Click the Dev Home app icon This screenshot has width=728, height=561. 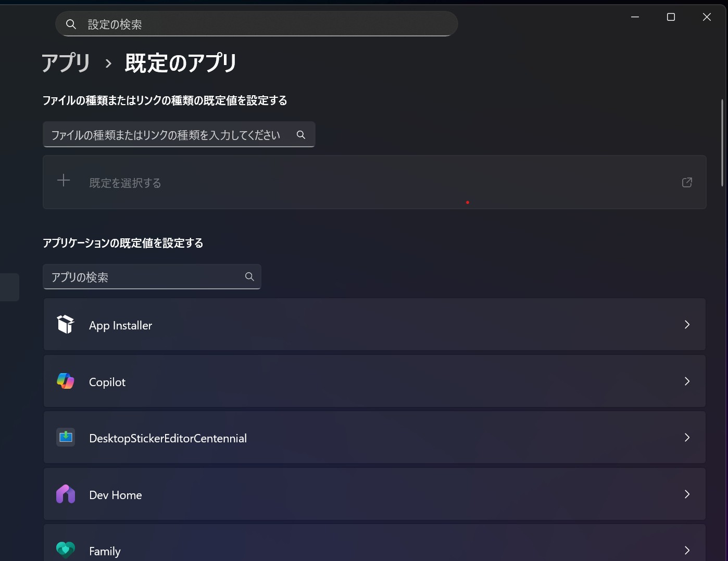point(65,494)
